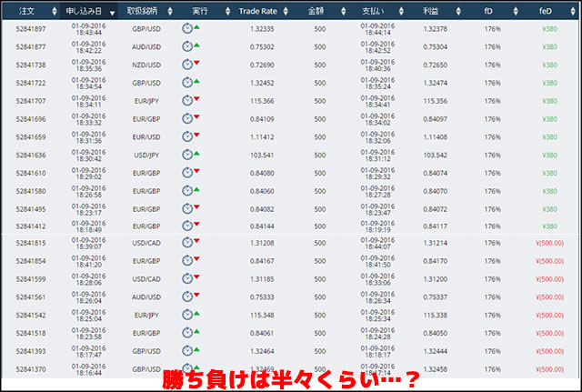Click clock icon in order 52841897 row
This screenshot has width=582, height=392.
(x=187, y=28)
